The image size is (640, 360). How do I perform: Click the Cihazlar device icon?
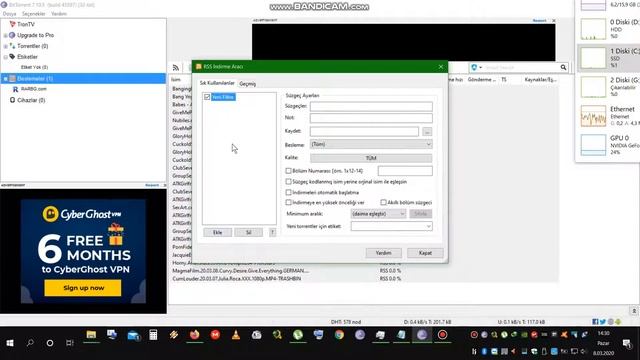coord(12,100)
